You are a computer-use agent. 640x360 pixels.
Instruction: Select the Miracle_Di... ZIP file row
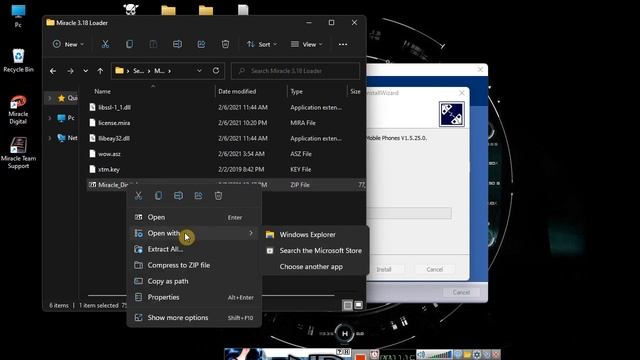[226, 185]
